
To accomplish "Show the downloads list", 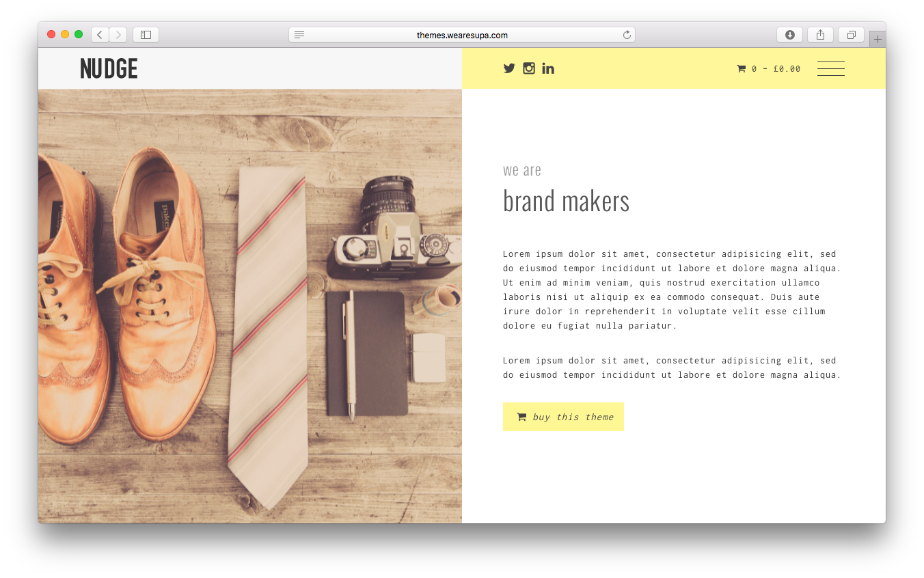I will point(790,35).
